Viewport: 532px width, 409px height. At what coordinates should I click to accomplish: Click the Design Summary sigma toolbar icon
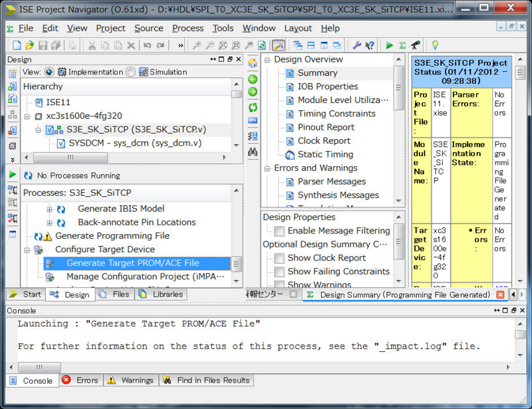pos(402,45)
